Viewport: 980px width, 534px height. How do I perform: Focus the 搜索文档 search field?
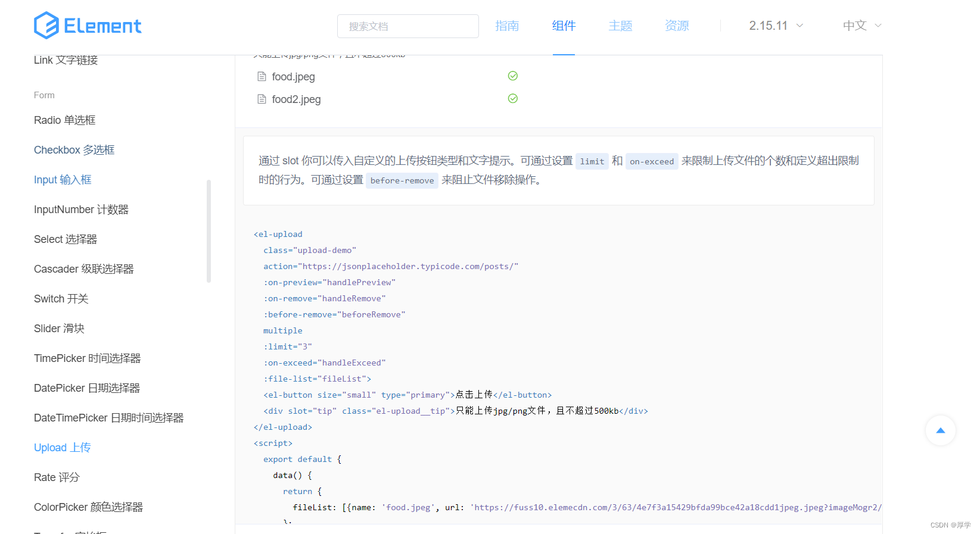pos(408,26)
